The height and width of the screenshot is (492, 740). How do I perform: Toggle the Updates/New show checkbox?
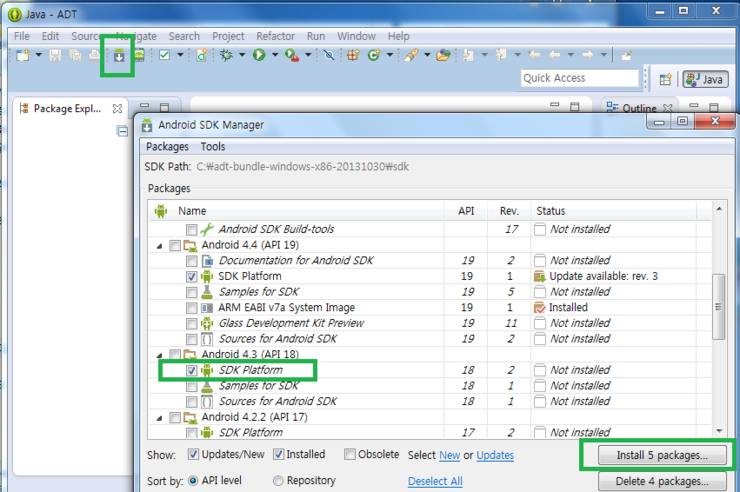(x=193, y=454)
